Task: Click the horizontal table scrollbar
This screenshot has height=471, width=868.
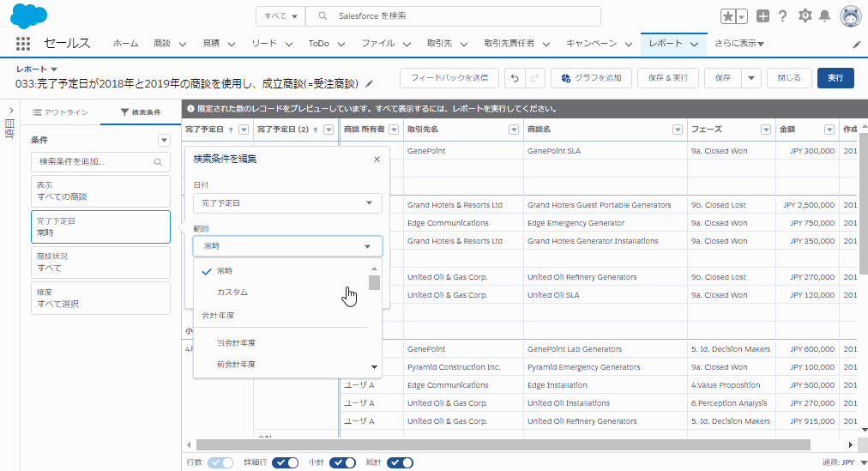Action: click(503, 445)
